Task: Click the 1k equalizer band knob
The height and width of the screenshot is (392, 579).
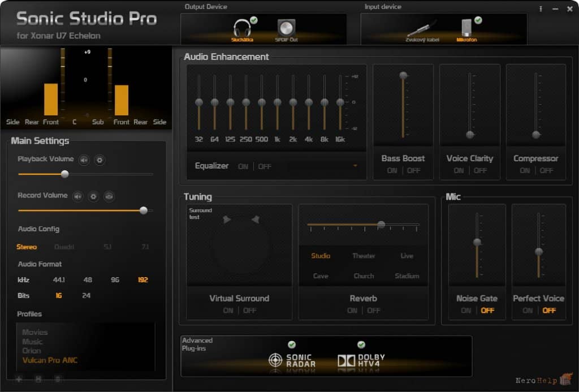Action: (x=277, y=102)
